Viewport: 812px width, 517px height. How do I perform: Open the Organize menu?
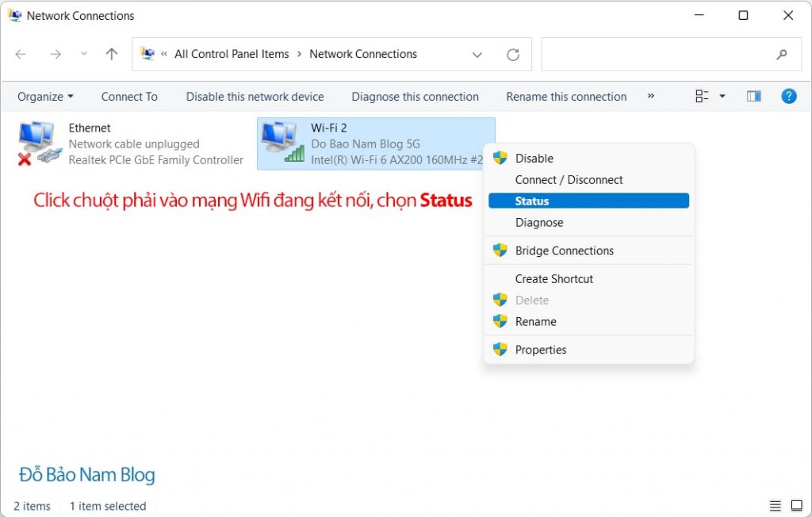click(x=45, y=97)
